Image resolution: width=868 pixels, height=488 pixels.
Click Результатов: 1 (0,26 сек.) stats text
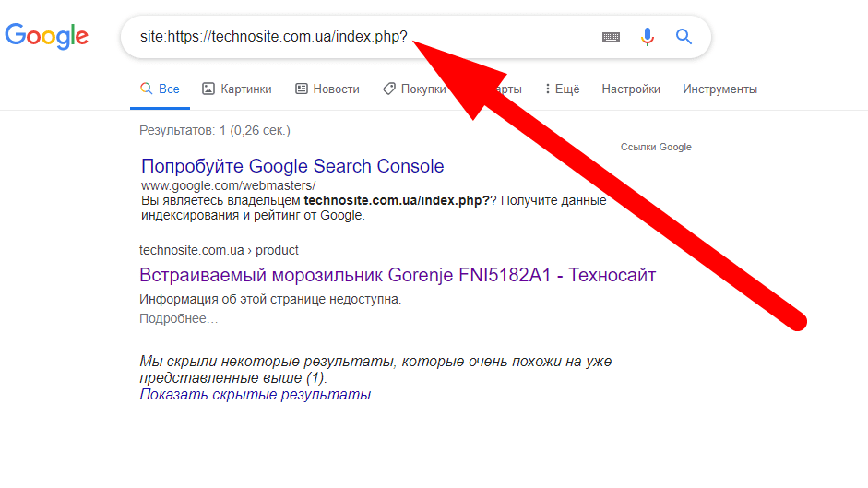[215, 131]
